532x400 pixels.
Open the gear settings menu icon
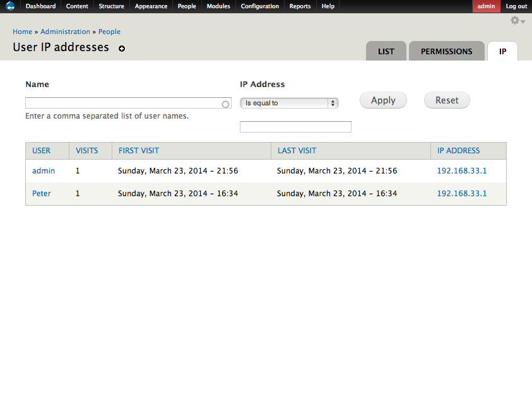517,21
